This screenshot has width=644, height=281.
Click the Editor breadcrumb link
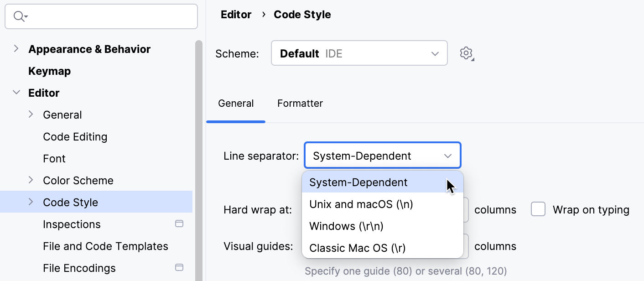tap(236, 14)
